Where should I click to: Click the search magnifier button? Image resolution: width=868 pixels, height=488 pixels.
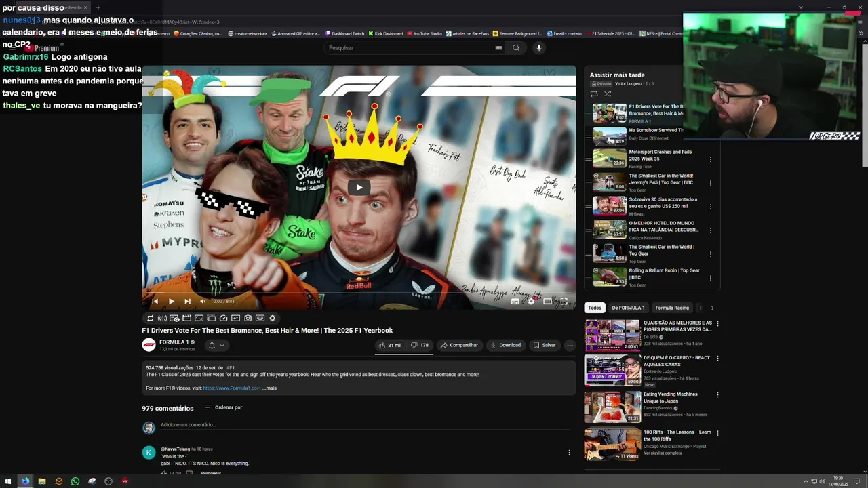click(x=516, y=48)
